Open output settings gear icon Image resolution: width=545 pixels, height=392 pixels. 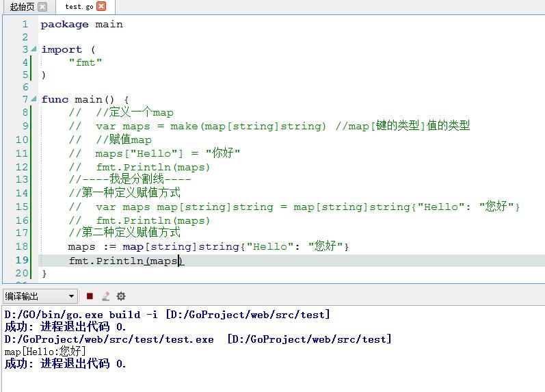coord(121,296)
